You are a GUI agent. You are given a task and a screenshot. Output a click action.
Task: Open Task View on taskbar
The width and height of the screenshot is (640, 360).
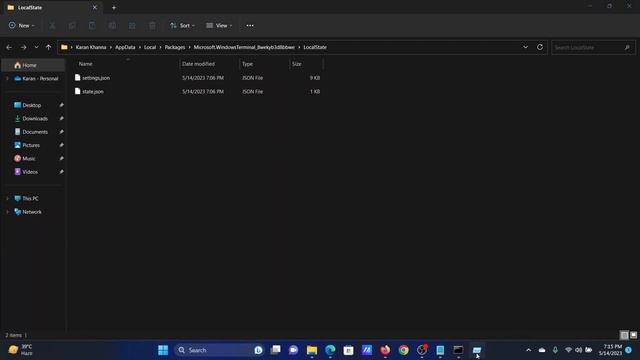(x=276, y=350)
